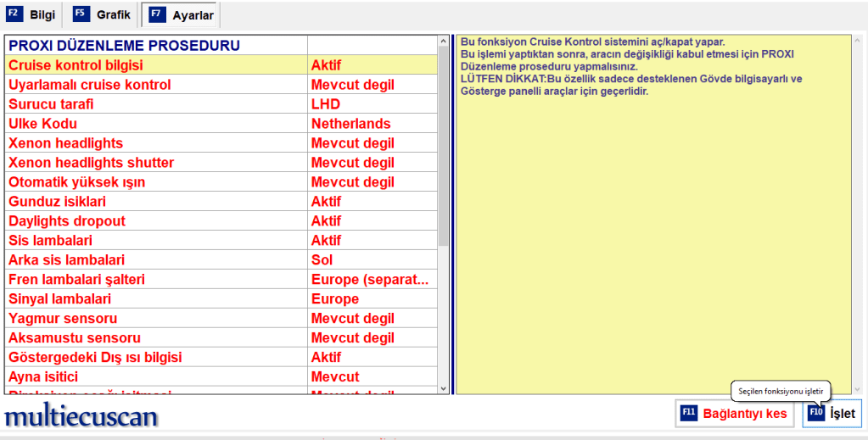Click the Netherlands value cell

[351, 124]
